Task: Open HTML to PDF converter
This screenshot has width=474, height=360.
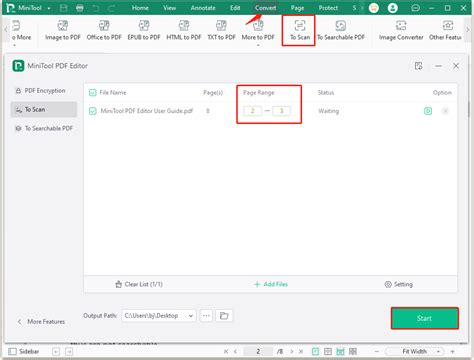Action: 184,30
